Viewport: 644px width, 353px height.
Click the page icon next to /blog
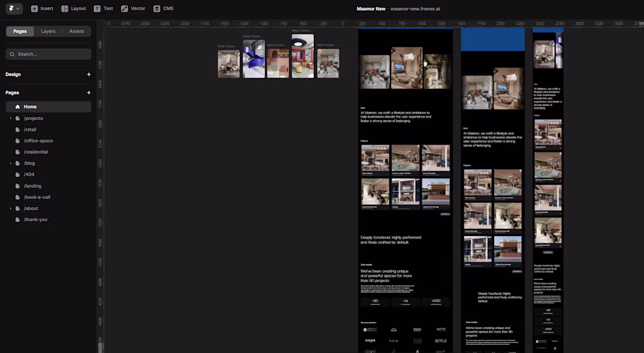(18, 163)
